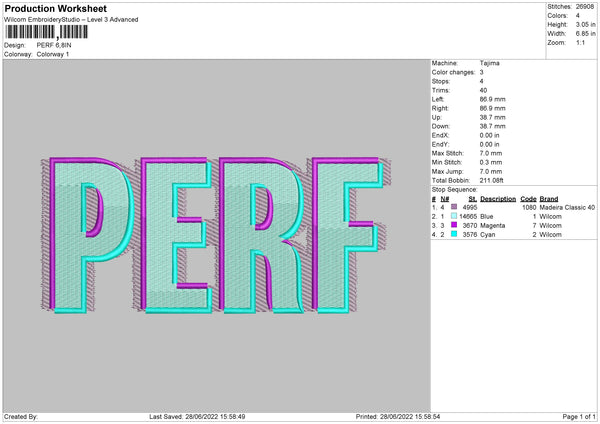Select the light Blue thread swatch
This screenshot has height=424, width=600.
tap(455, 216)
